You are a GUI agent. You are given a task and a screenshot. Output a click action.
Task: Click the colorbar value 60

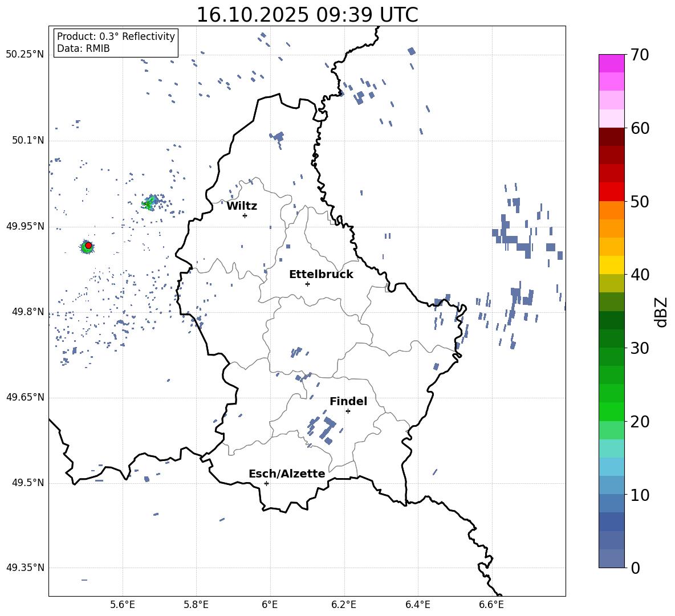coord(640,128)
